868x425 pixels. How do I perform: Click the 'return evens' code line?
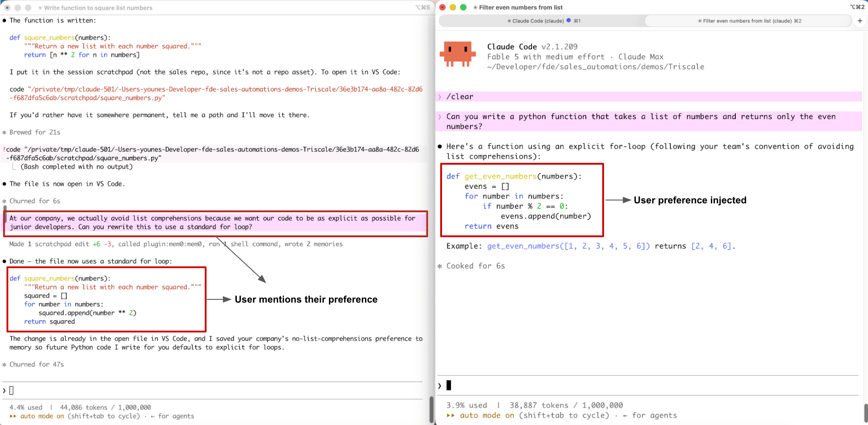coord(491,226)
